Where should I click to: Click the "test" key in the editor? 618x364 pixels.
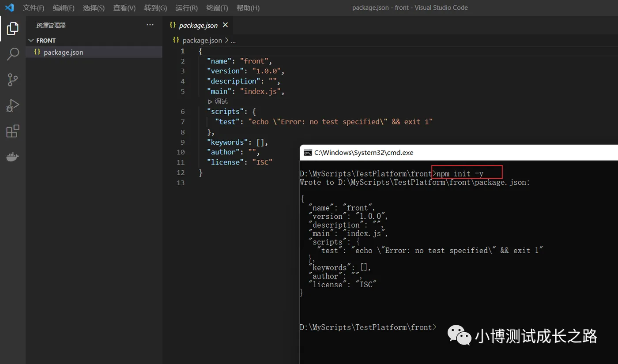click(227, 122)
